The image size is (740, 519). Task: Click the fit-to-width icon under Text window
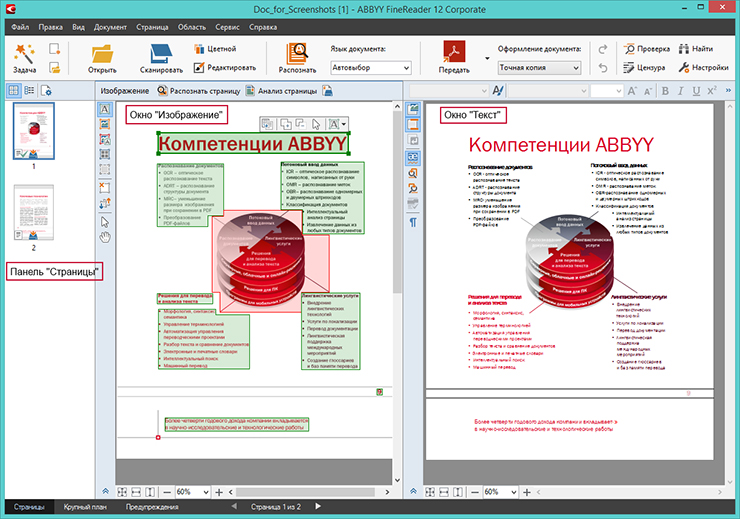click(444, 492)
